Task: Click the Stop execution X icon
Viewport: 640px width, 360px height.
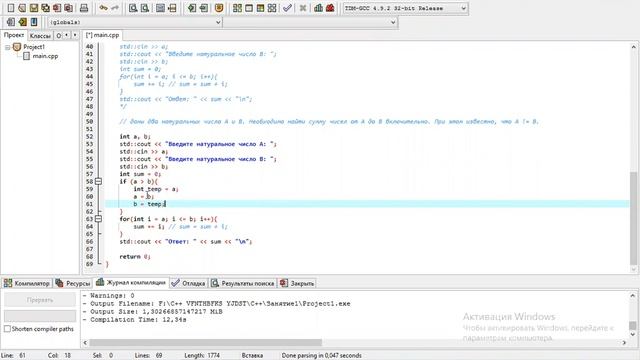Action: tap(302, 8)
